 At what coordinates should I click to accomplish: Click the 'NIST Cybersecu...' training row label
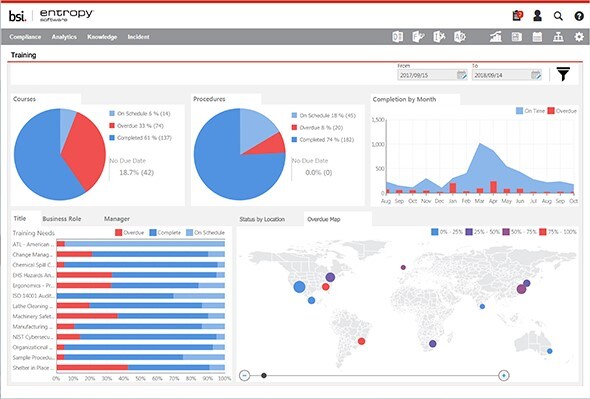[x=33, y=337]
